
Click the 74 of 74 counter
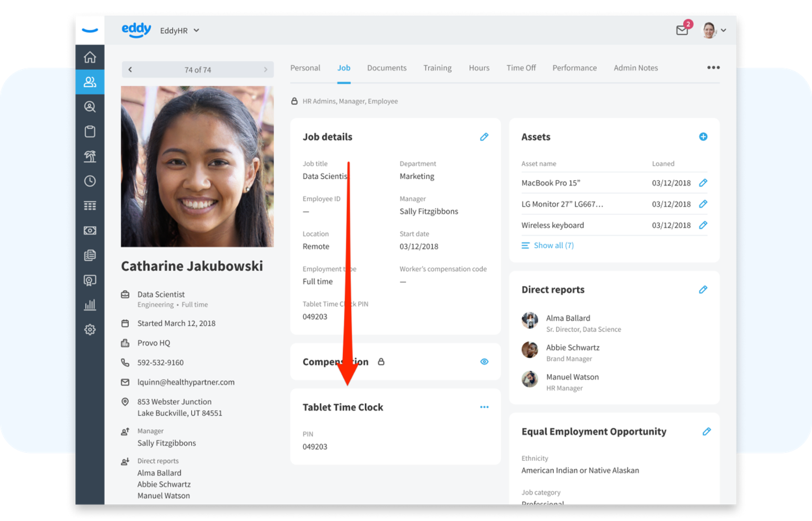tap(198, 70)
